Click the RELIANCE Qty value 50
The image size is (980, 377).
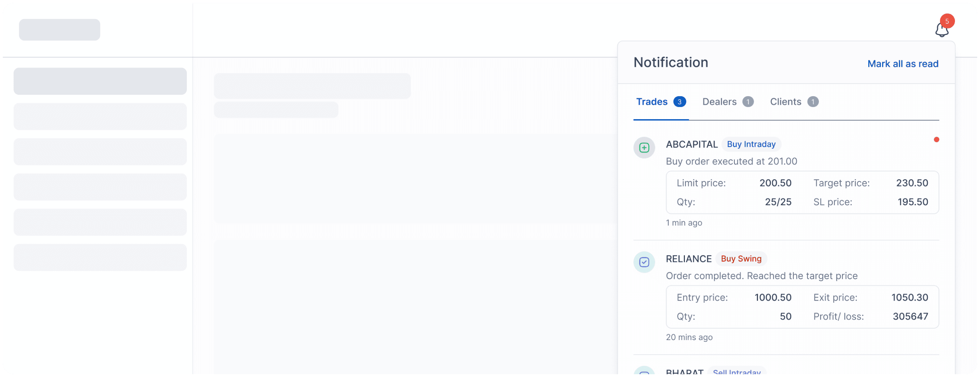tap(785, 316)
